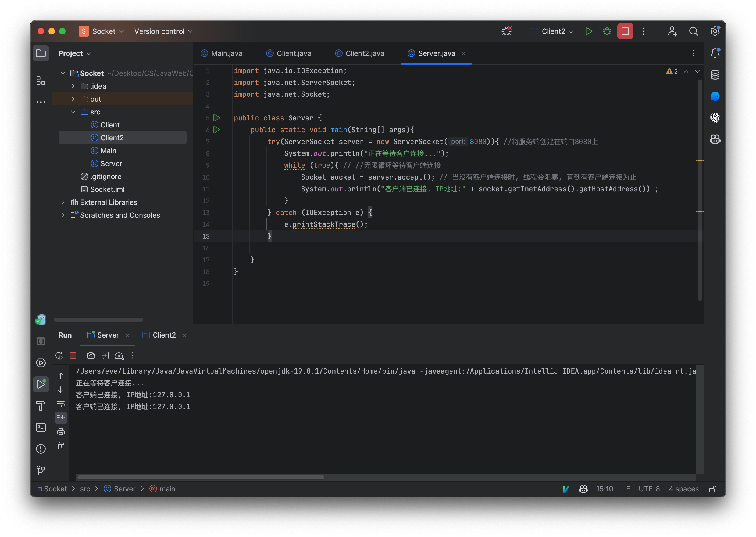Open the GitHub Copilot panel
This screenshot has height=537, width=756.
pyautogui.click(x=715, y=139)
